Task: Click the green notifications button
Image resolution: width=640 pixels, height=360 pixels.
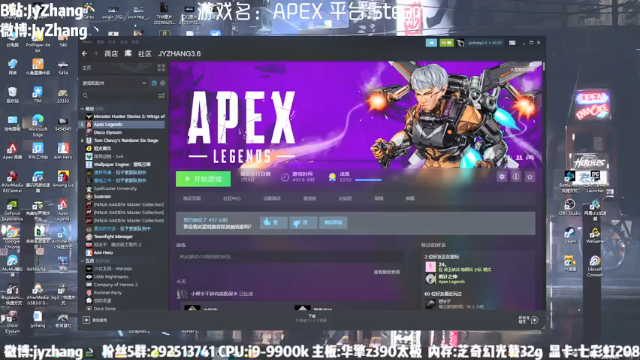Action: tap(446, 43)
